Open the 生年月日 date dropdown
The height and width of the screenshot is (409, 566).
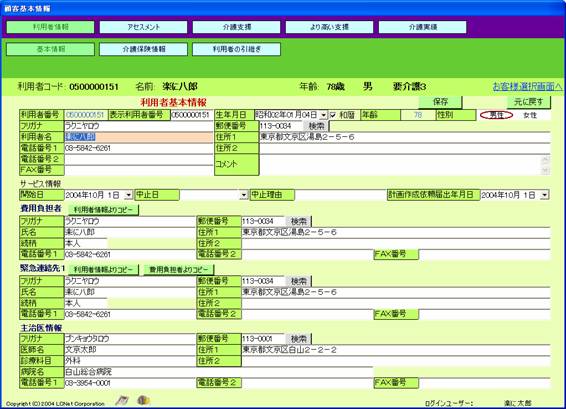pos(324,115)
